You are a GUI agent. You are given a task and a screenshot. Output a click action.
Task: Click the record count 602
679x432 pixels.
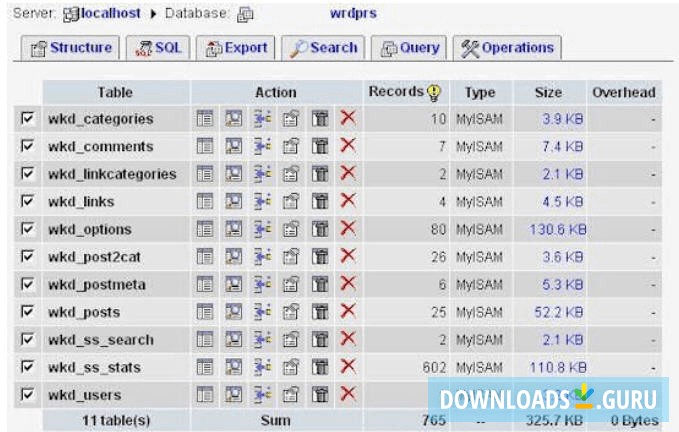(x=434, y=368)
